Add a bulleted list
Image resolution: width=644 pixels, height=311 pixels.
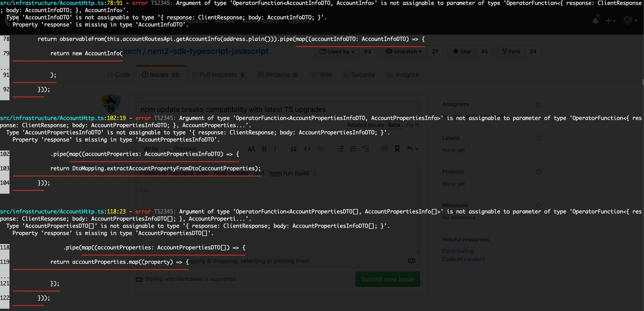coord(340,149)
